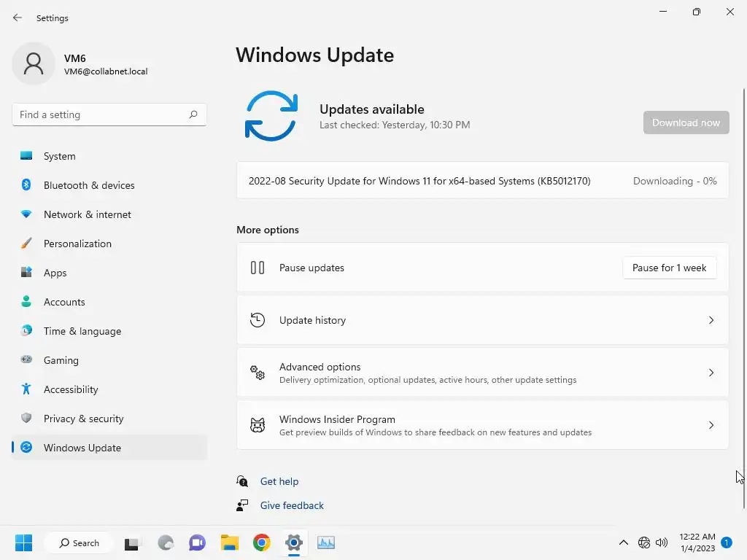The image size is (747, 560).
Task: Expand Windows Insider Program chevron arrow
Action: click(x=711, y=425)
